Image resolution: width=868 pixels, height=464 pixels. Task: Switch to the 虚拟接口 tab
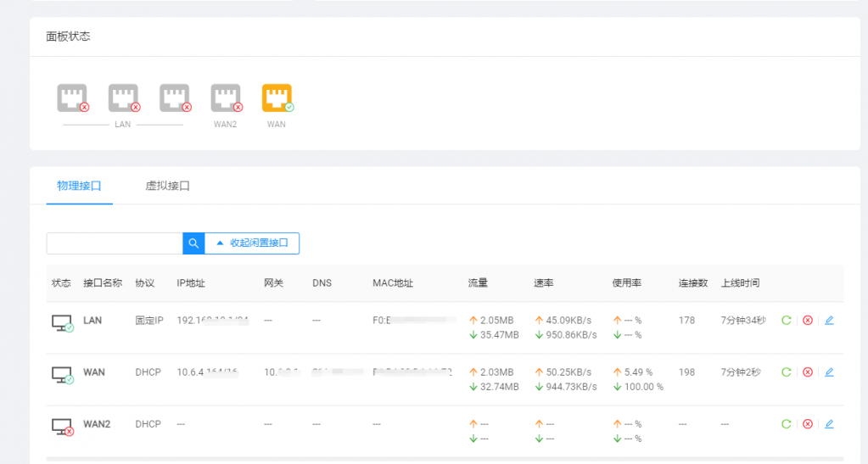[168, 186]
